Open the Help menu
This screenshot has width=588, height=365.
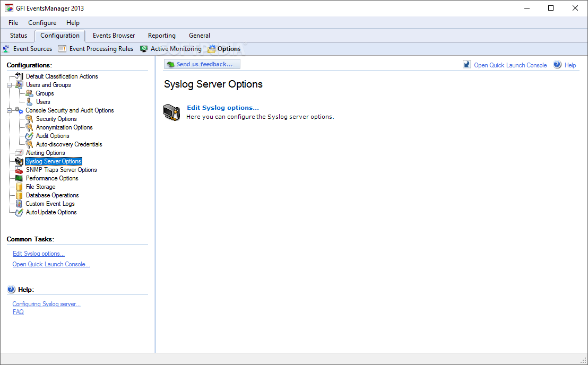[73, 23]
